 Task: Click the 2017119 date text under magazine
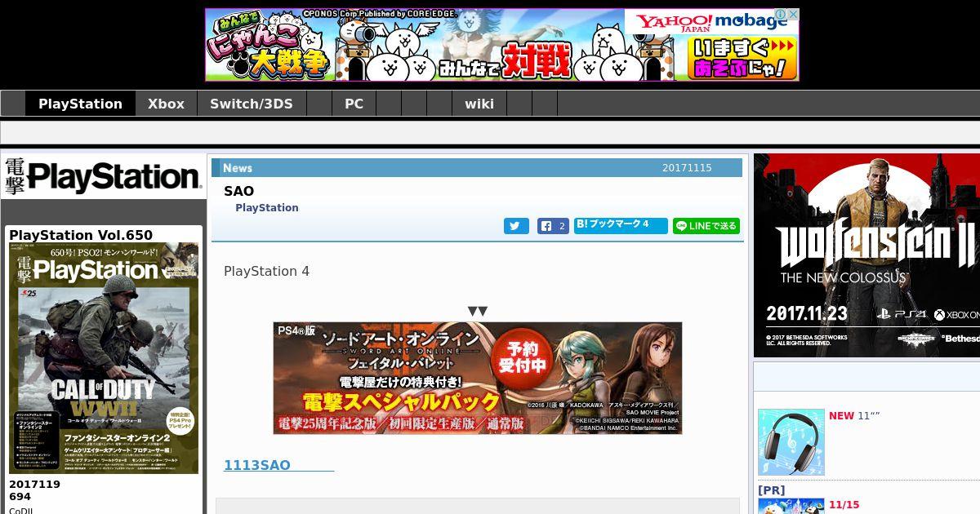click(35, 484)
